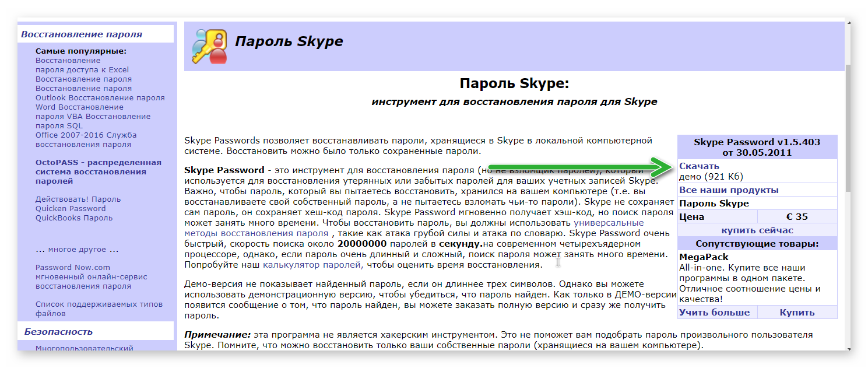Open пароля доступа к Excel link
This screenshot has height=368, width=868.
pyautogui.click(x=82, y=69)
